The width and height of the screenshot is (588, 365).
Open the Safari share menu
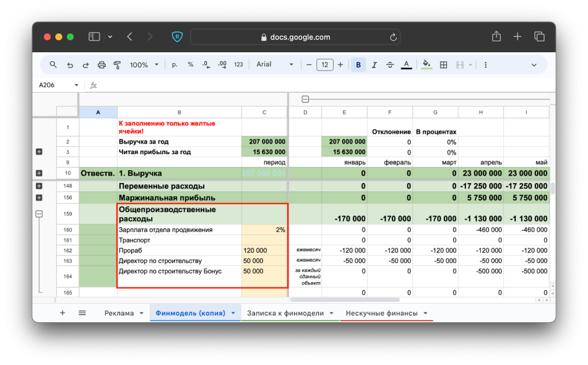[x=496, y=36]
